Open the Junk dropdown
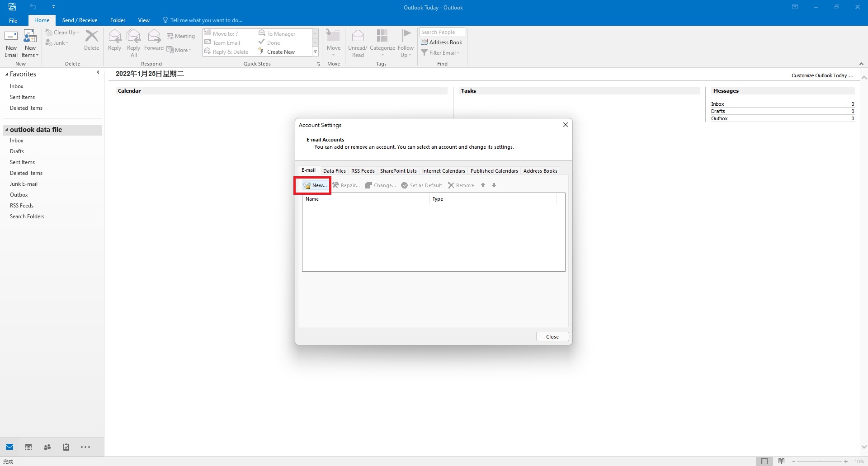The width and height of the screenshot is (868, 466). pos(57,43)
